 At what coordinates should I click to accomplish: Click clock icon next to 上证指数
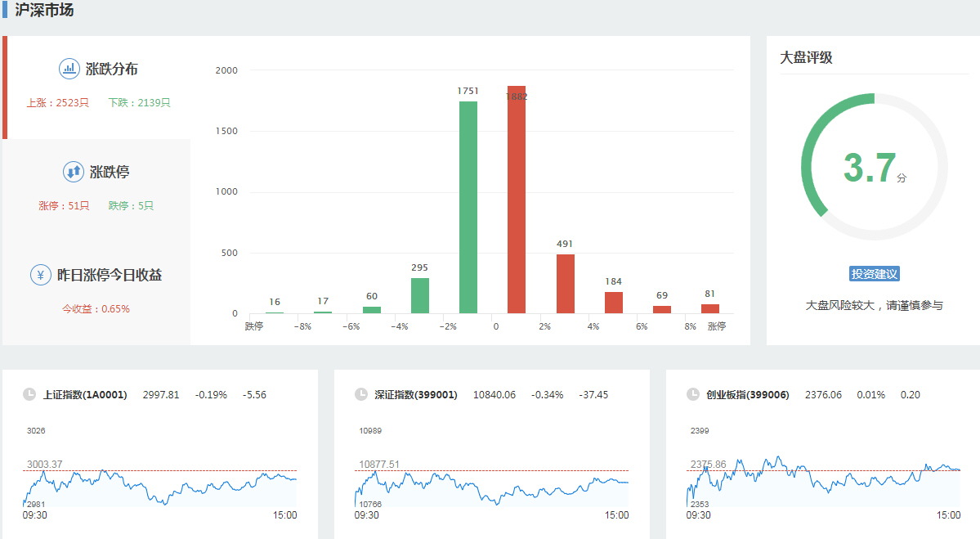point(29,394)
